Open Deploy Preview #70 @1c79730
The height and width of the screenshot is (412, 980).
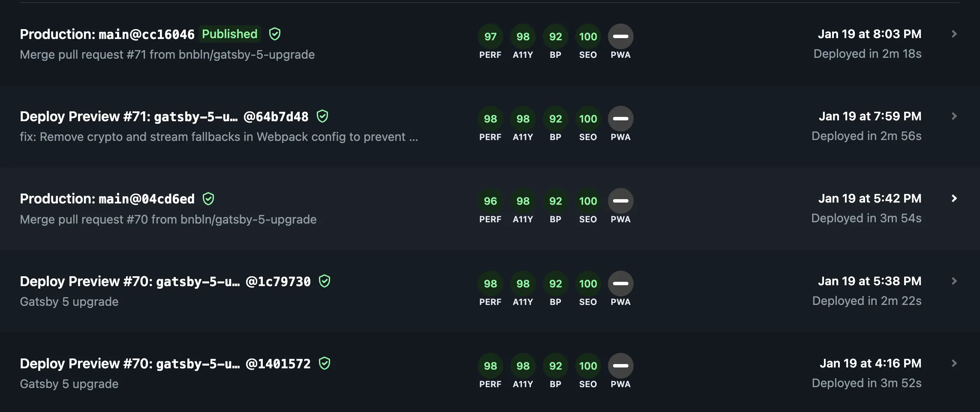[165, 281]
